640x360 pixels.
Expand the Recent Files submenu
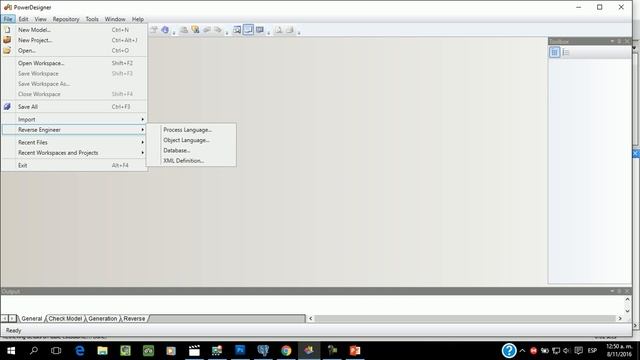74,142
